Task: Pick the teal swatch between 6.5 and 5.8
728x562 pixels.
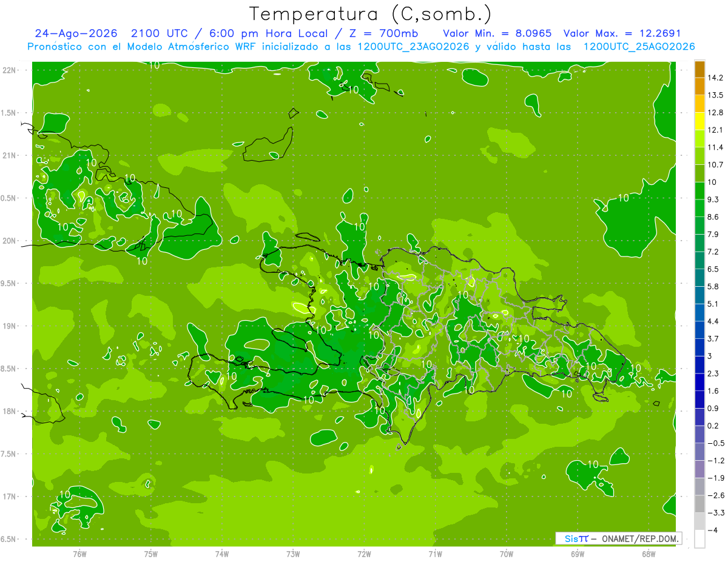Action: (699, 278)
